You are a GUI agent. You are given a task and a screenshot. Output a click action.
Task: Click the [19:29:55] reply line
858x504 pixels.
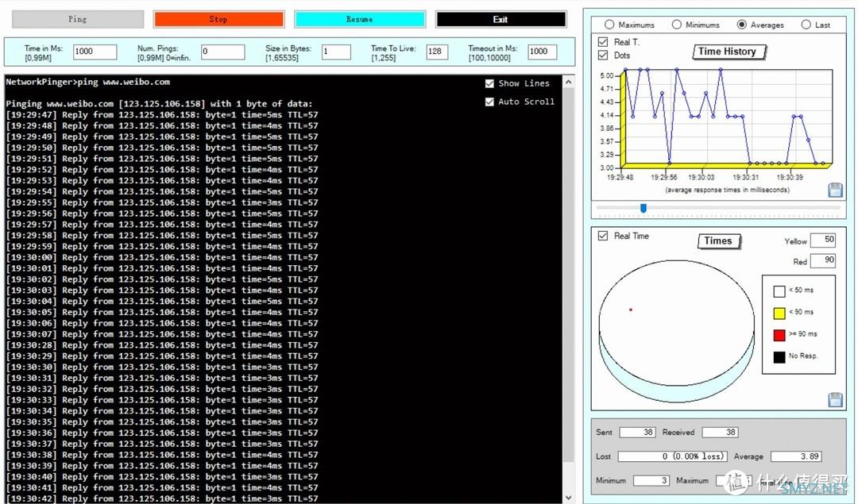[162, 202]
